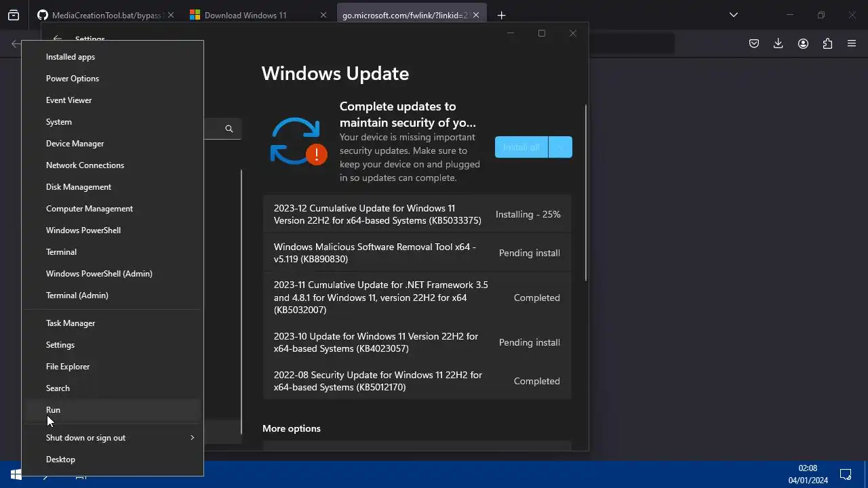Minimize the Settings window
The image size is (868, 488).
511,33
